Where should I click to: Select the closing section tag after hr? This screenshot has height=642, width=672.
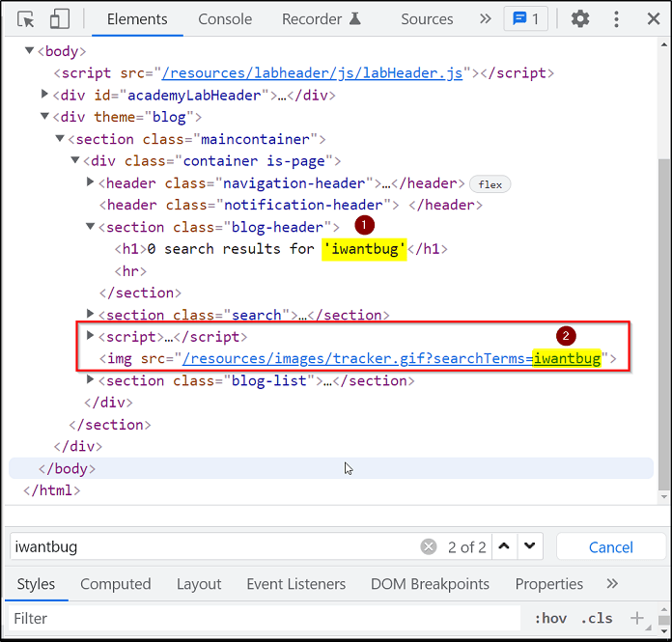pyautogui.click(x=141, y=293)
